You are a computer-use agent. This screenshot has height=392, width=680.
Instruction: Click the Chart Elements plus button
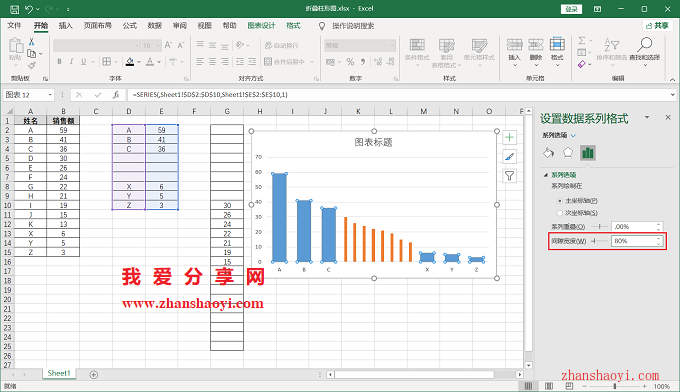pyautogui.click(x=510, y=137)
